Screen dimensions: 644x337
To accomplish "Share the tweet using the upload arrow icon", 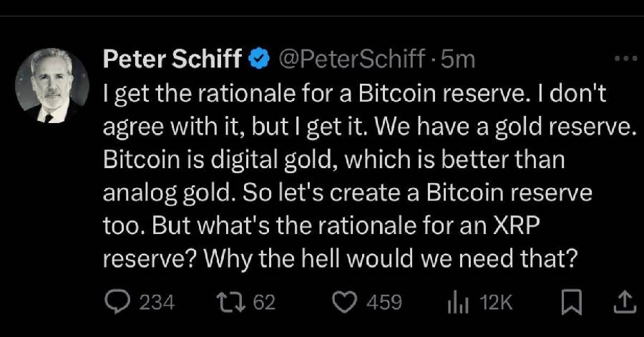I will [x=624, y=302].
